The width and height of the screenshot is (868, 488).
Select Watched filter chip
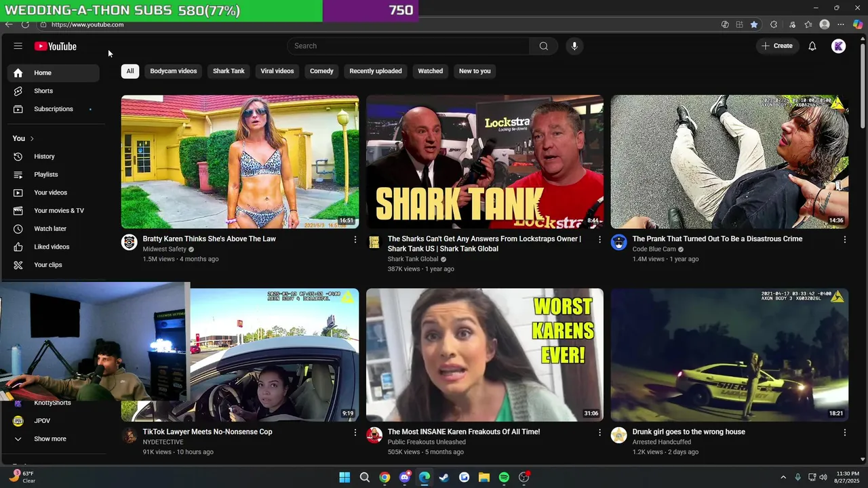[430, 71]
